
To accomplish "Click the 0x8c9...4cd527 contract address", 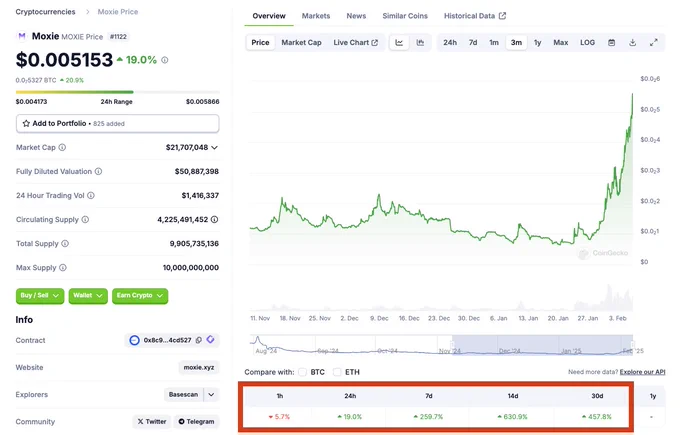I will coord(167,340).
